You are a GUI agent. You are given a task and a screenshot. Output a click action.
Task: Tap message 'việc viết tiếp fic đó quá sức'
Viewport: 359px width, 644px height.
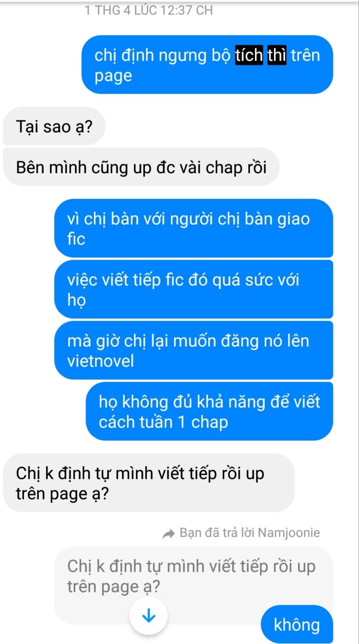pos(194,289)
